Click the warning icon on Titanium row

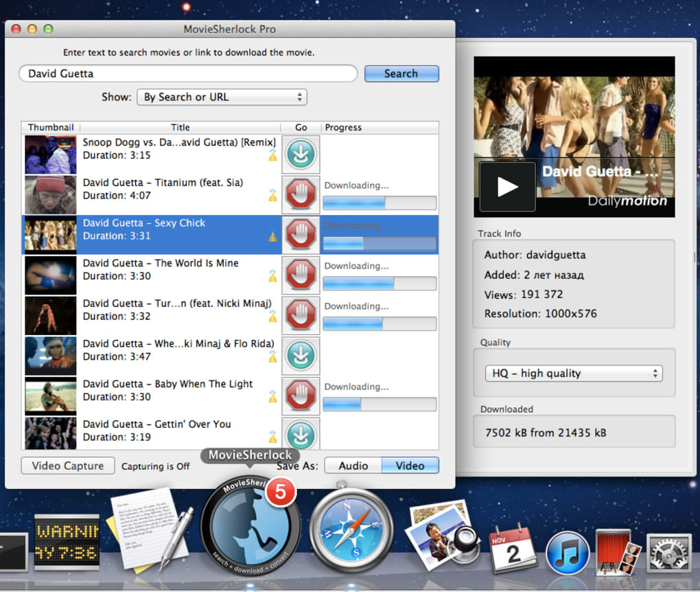tap(272, 195)
